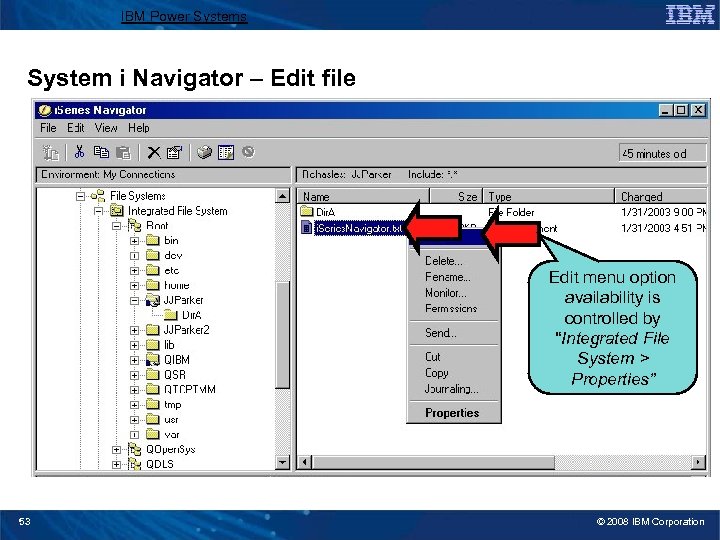Sort by the Name column header

(x=363, y=197)
